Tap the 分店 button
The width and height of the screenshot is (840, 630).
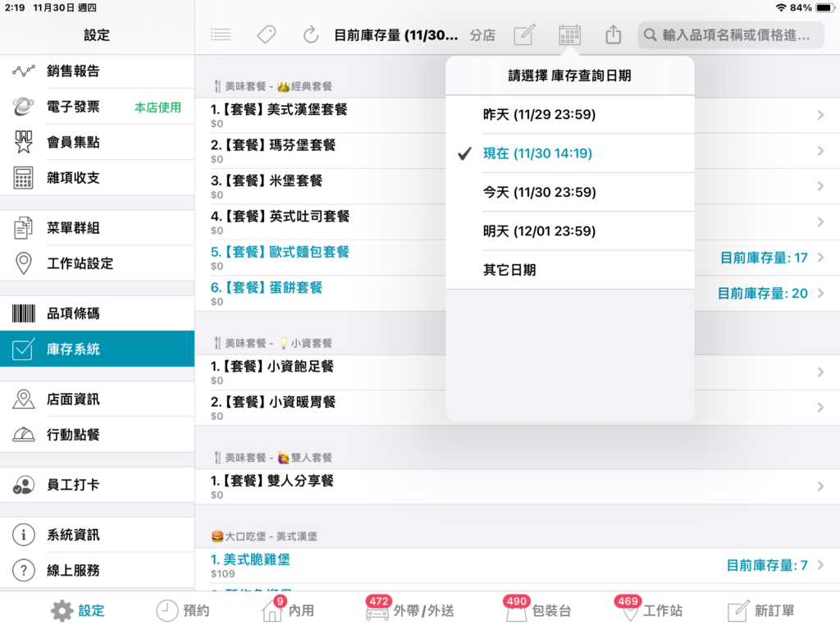[x=482, y=35]
